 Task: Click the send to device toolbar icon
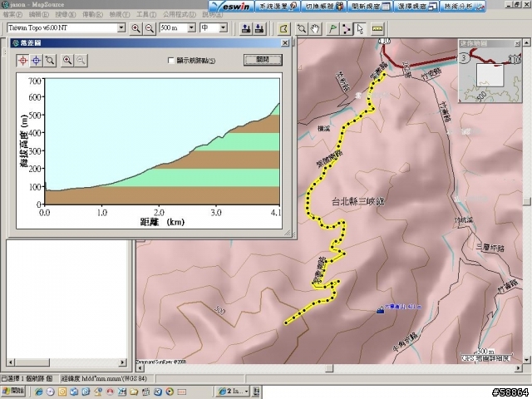246,28
